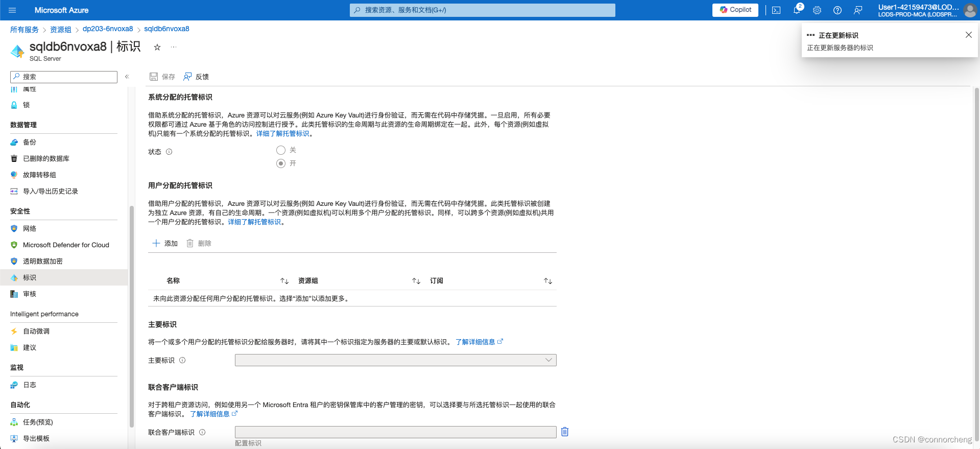Sort table by 订阅 column
The height and width of the screenshot is (449, 980).
(548, 281)
